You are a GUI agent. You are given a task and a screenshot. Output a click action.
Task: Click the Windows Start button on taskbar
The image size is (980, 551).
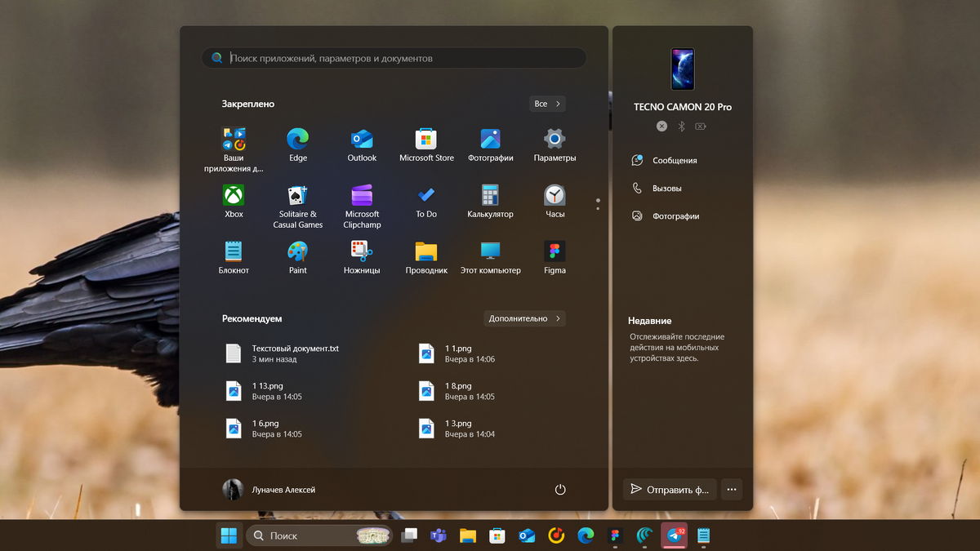coord(229,535)
